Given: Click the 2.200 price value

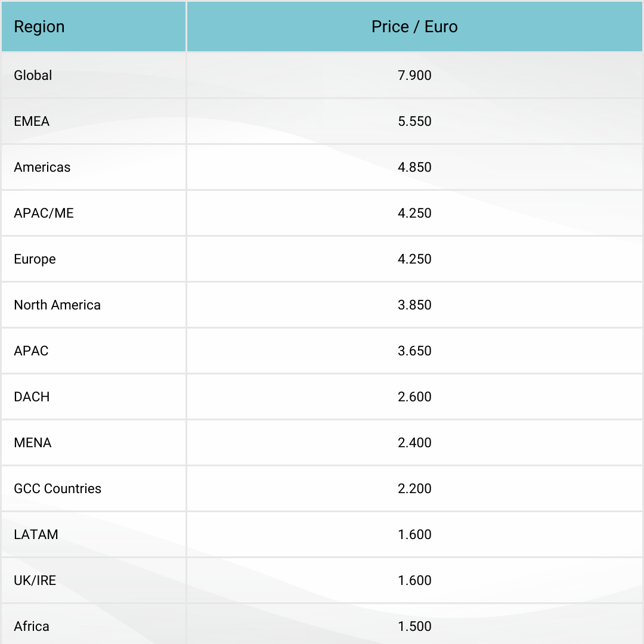Looking at the screenshot, I should tap(414, 489).
